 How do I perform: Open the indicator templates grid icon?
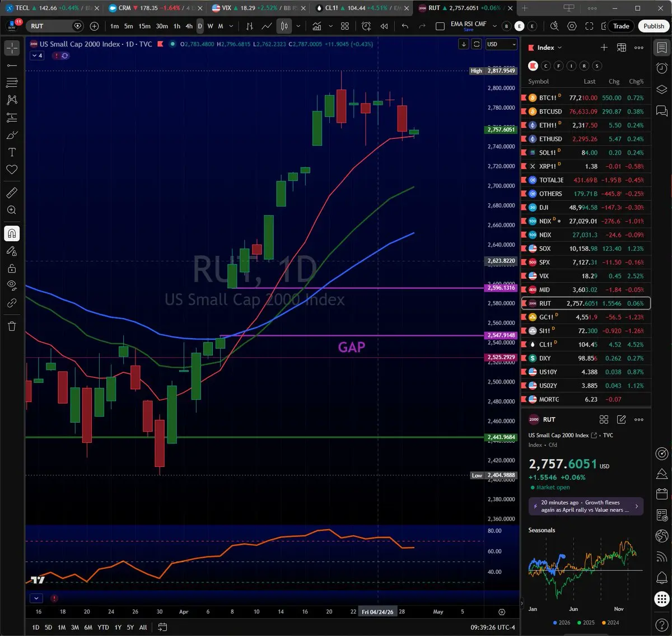(345, 26)
